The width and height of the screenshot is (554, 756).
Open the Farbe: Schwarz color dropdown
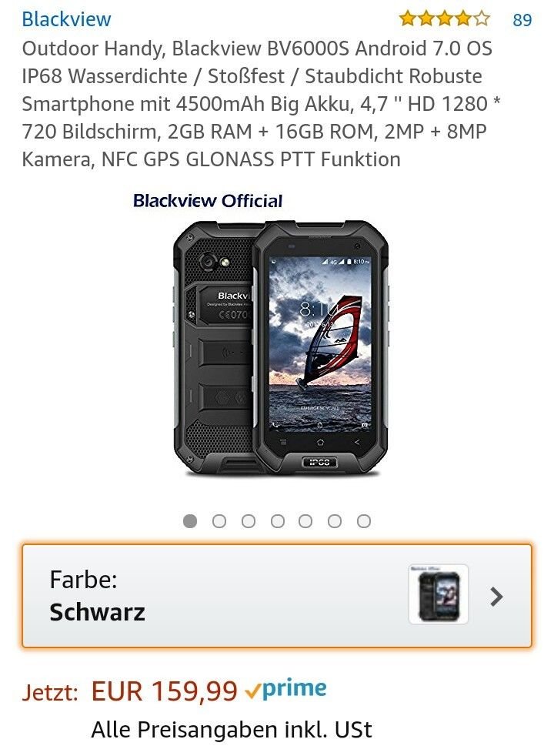[277, 596]
